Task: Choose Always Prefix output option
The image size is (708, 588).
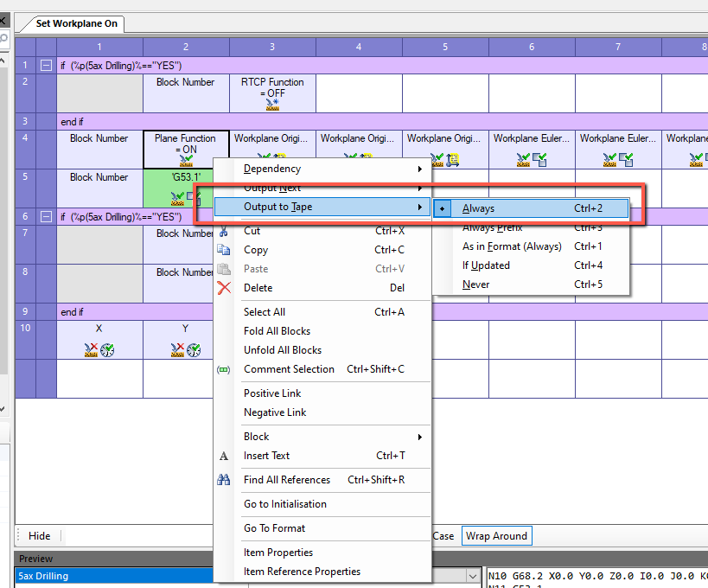Action: pyautogui.click(x=531, y=227)
